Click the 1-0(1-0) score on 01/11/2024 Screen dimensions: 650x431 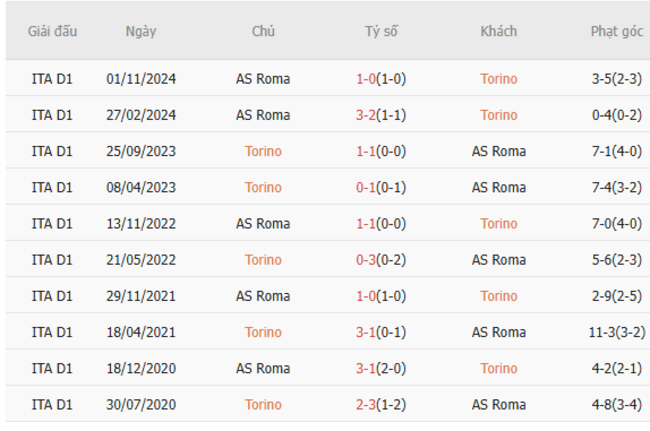coord(381,79)
